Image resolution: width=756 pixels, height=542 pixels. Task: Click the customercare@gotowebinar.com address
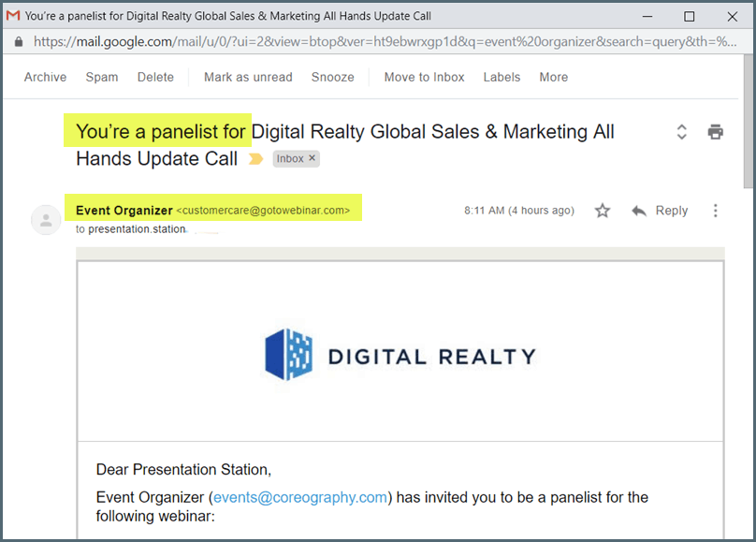263,211
